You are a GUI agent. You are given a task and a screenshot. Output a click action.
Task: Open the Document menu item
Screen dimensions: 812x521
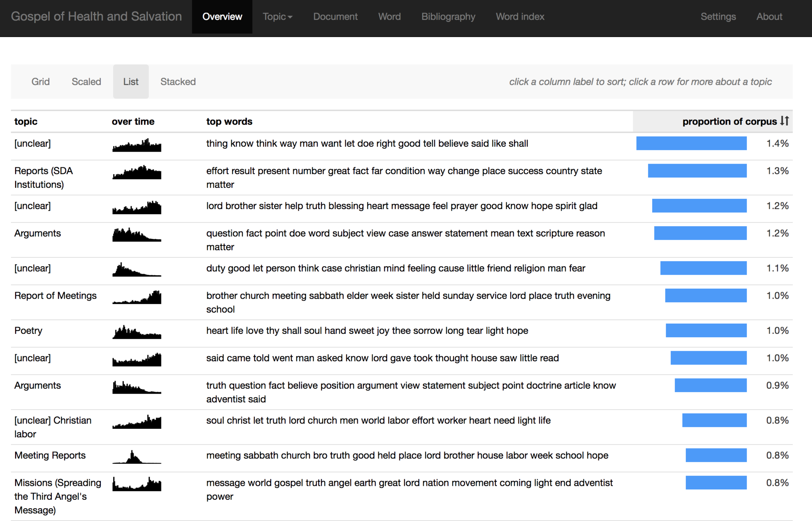pos(335,17)
